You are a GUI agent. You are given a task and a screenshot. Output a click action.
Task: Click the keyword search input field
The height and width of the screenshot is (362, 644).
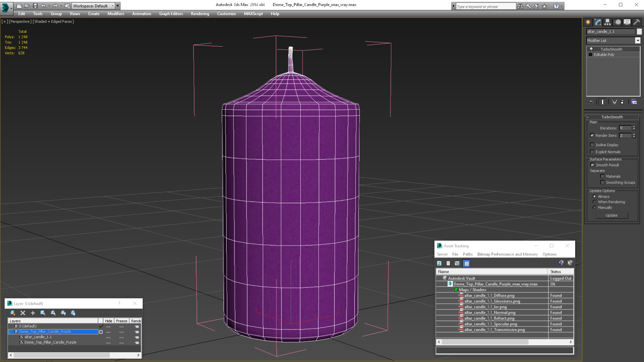[x=485, y=6]
